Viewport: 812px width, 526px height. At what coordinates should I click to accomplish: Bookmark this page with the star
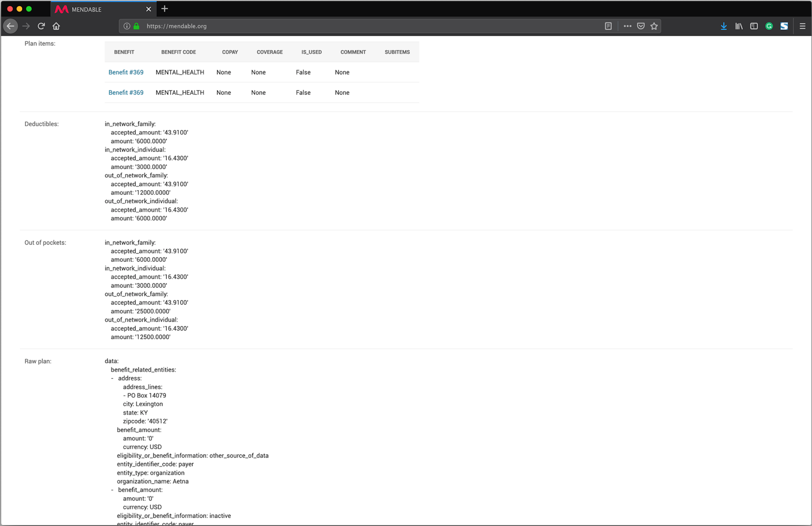click(x=654, y=26)
